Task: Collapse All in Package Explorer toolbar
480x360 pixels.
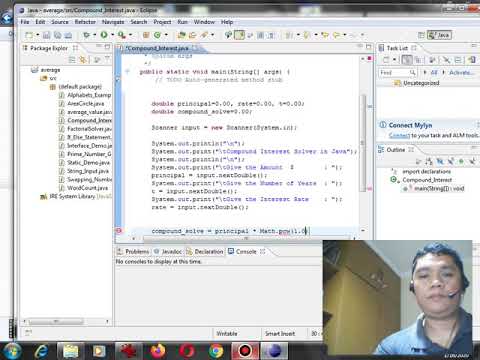Action: coord(72,60)
